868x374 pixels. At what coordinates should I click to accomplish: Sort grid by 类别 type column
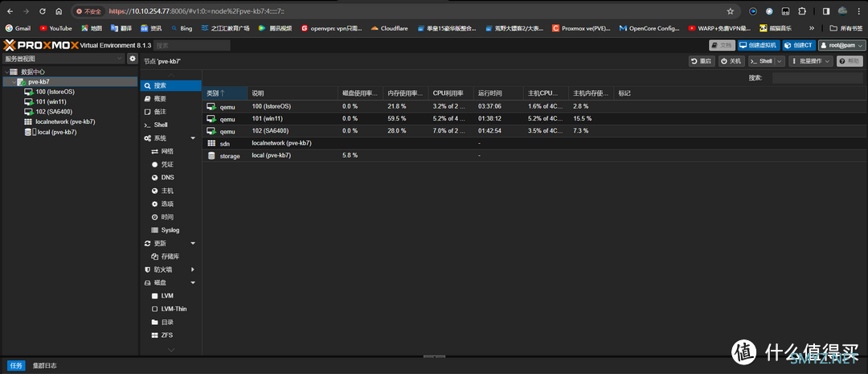point(225,93)
